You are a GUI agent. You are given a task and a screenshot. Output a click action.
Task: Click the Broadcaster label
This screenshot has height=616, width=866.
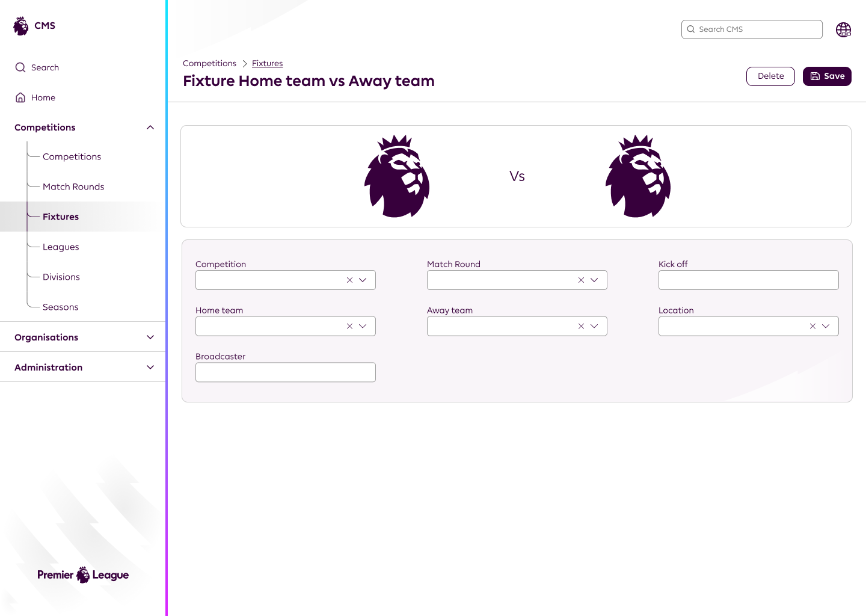click(x=220, y=357)
